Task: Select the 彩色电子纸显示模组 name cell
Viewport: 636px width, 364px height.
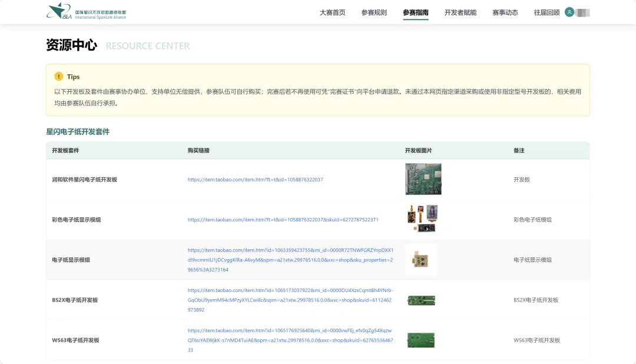Action: (76, 220)
